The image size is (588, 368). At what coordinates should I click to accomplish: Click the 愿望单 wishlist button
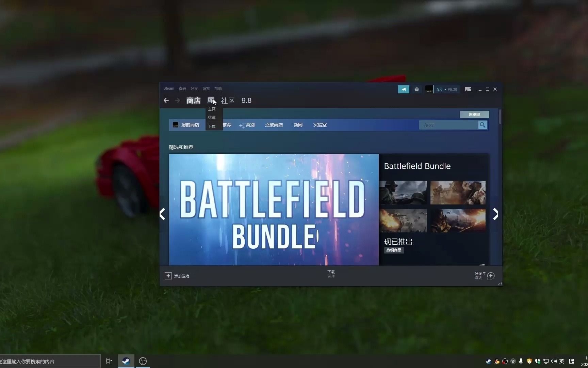click(x=474, y=114)
